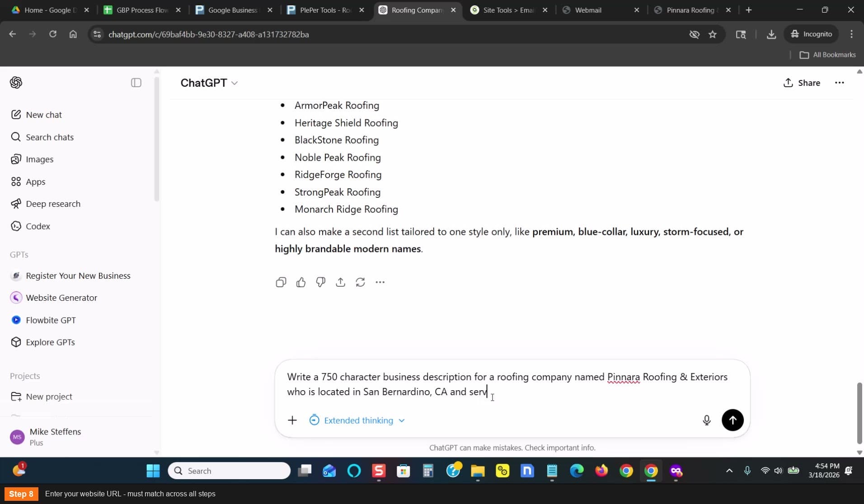Give the response a thumbs up
Viewport: 864px width, 504px height.
pos(301,282)
